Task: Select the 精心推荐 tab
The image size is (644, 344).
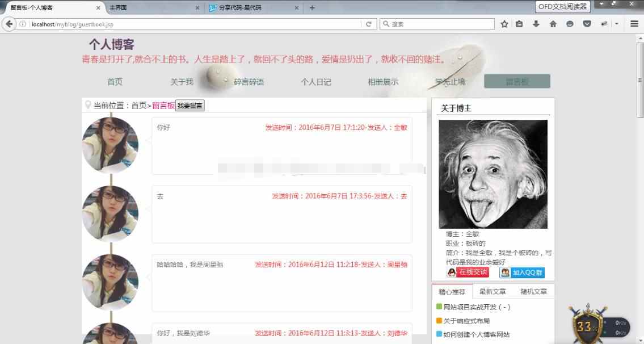Action: (x=452, y=292)
